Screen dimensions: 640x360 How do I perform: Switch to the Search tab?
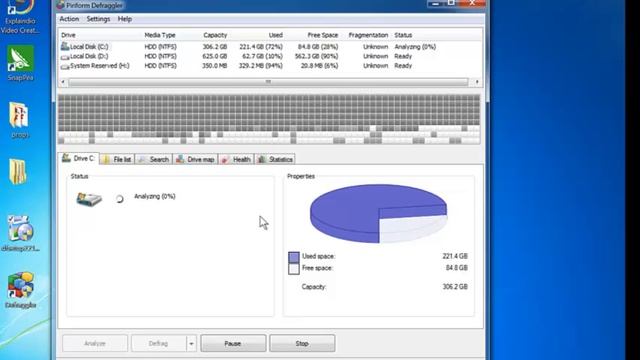coord(154,159)
